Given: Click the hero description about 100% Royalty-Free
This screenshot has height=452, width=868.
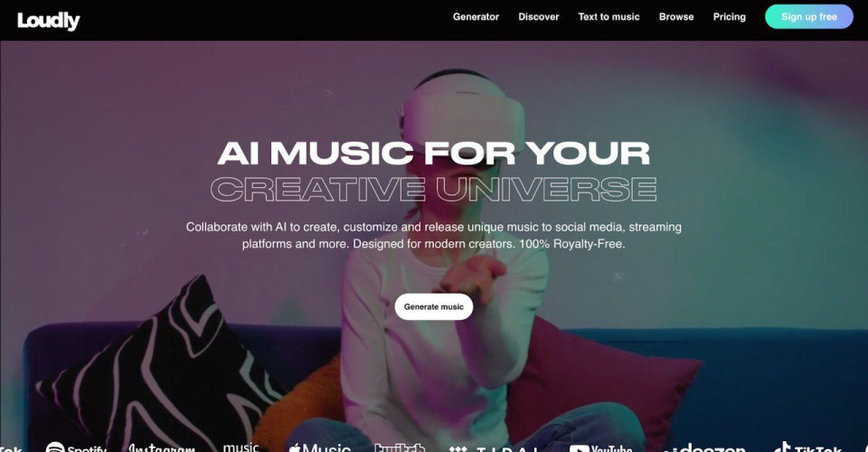Looking at the screenshot, I should (x=434, y=235).
